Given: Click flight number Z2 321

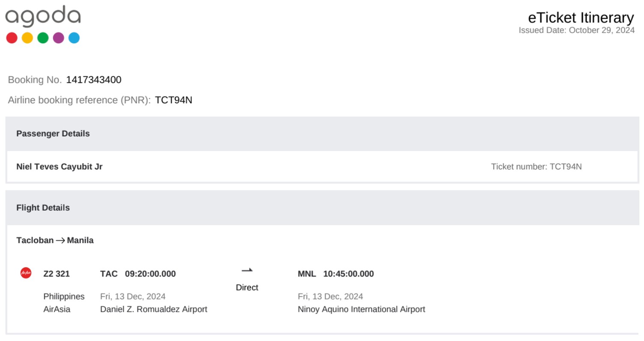Looking at the screenshot, I should pyautogui.click(x=57, y=274).
